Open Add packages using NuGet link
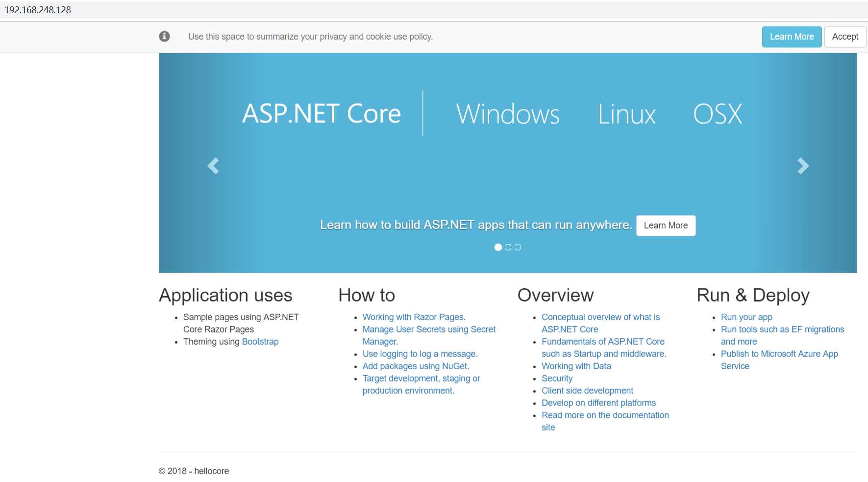The image size is (868, 482). coord(416,366)
